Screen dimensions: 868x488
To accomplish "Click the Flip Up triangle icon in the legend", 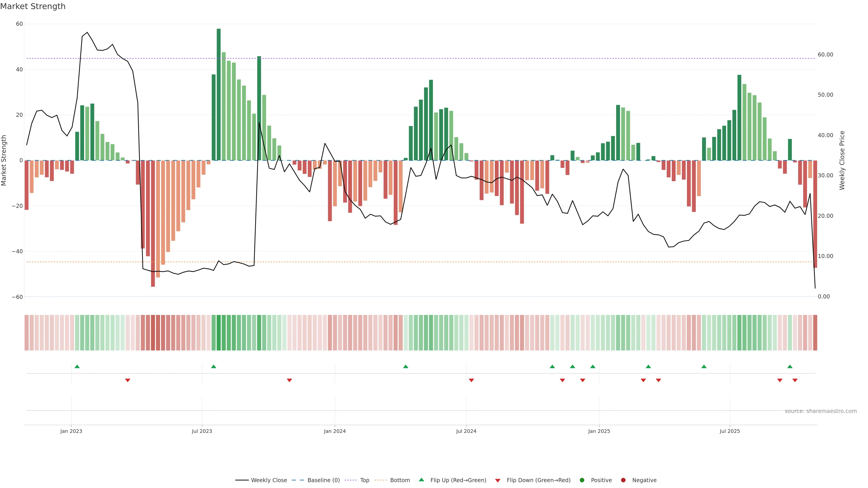I will pos(421,480).
